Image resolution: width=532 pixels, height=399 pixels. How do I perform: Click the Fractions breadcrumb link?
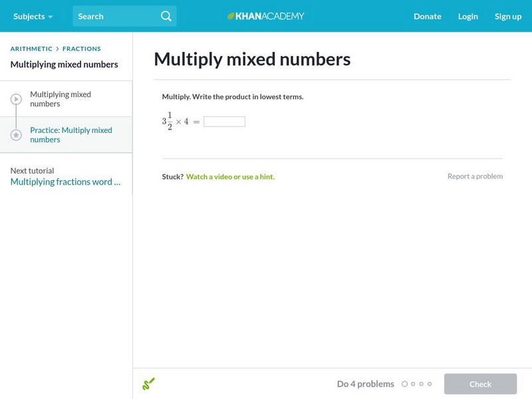pos(82,49)
